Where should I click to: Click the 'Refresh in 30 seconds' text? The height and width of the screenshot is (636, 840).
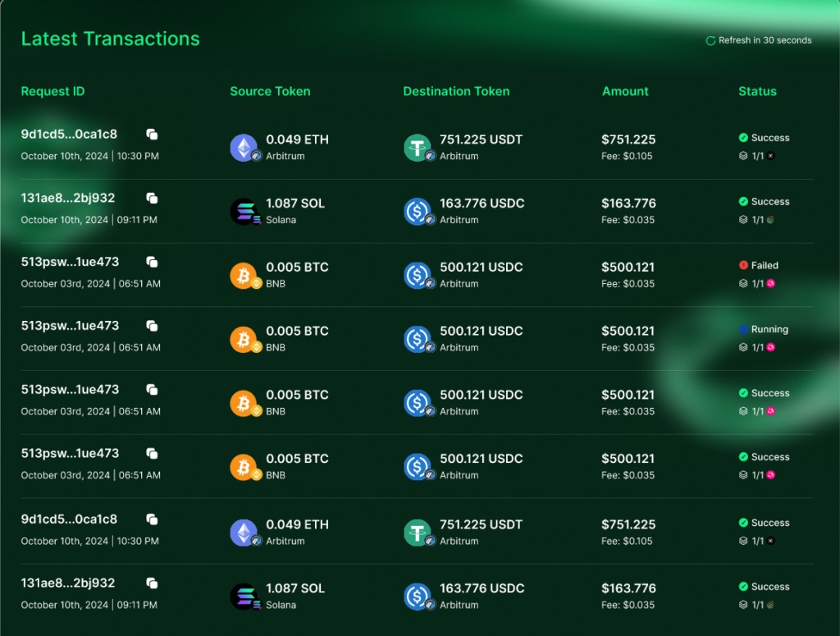[765, 40]
